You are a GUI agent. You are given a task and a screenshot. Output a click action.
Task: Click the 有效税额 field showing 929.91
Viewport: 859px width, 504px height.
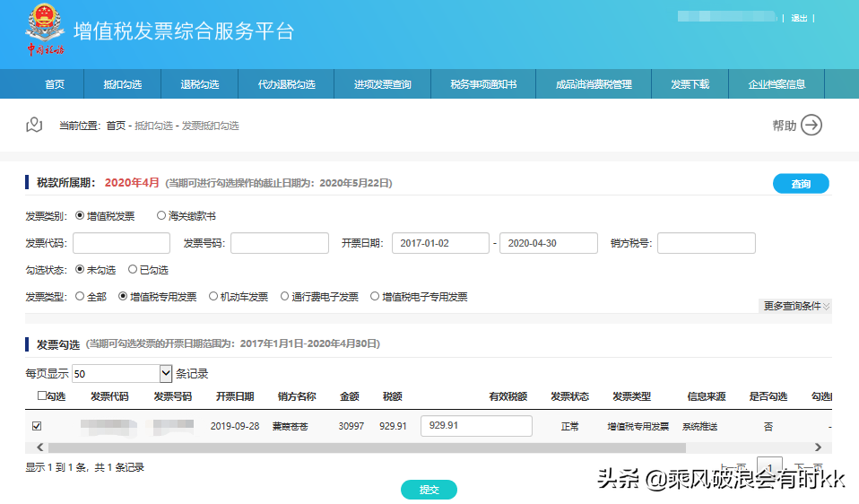477,426
